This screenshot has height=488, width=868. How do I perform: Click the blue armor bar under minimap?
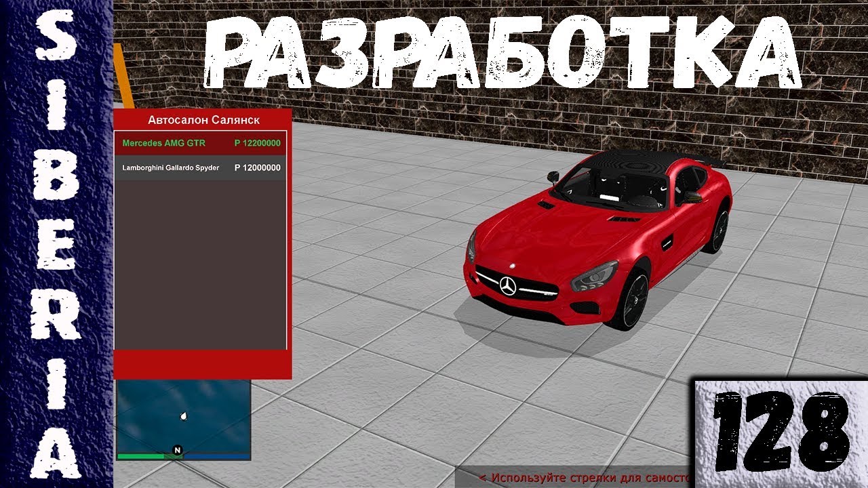pyautogui.click(x=216, y=457)
